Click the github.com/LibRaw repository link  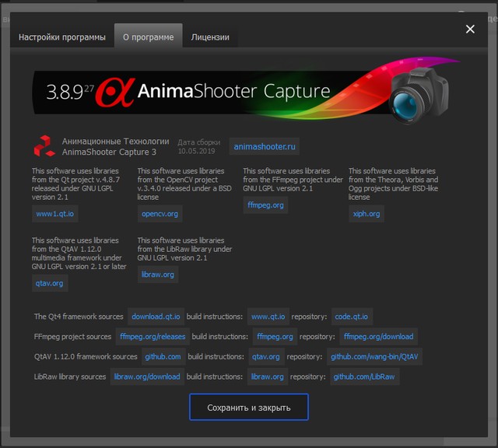click(363, 376)
